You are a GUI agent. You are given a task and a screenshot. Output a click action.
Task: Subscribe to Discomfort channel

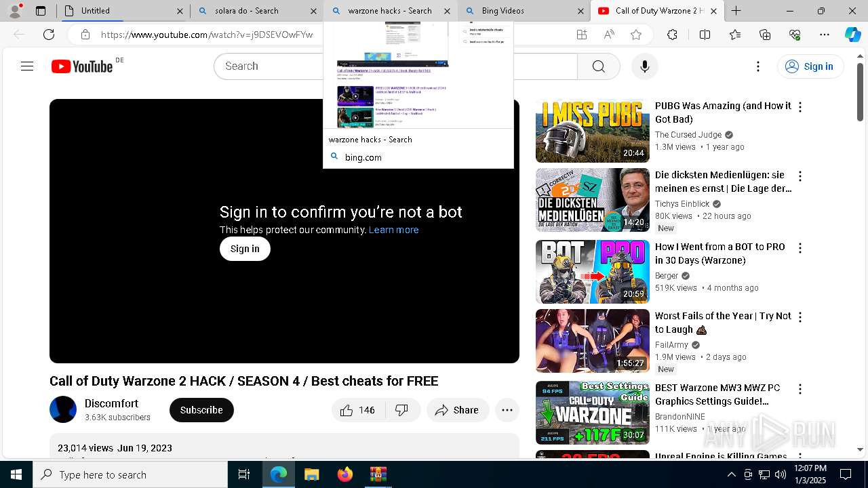pos(201,410)
